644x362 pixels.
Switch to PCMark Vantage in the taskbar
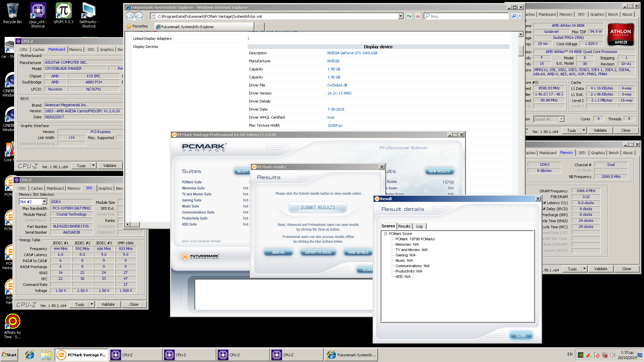[x=82, y=355]
